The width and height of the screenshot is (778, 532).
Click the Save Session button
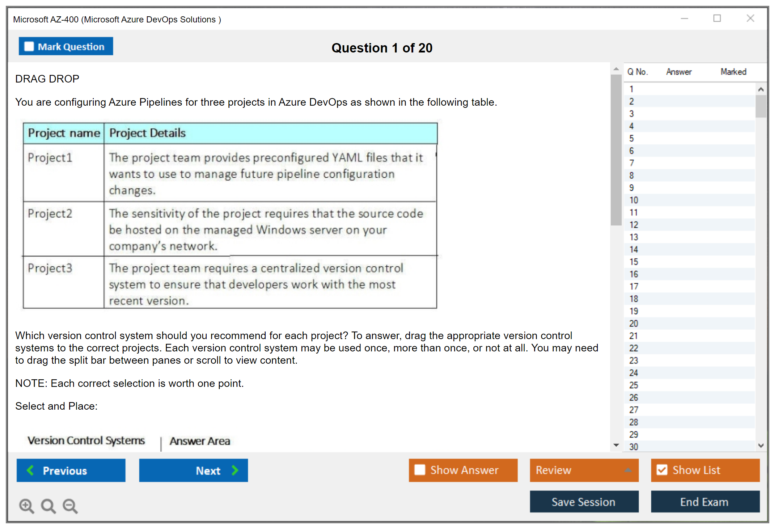(x=584, y=502)
